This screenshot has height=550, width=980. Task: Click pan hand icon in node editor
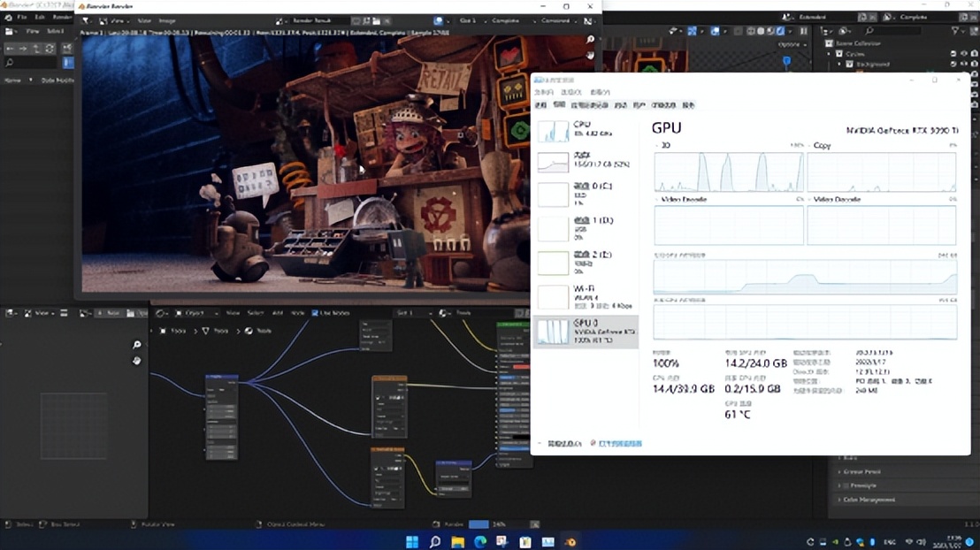click(x=137, y=361)
